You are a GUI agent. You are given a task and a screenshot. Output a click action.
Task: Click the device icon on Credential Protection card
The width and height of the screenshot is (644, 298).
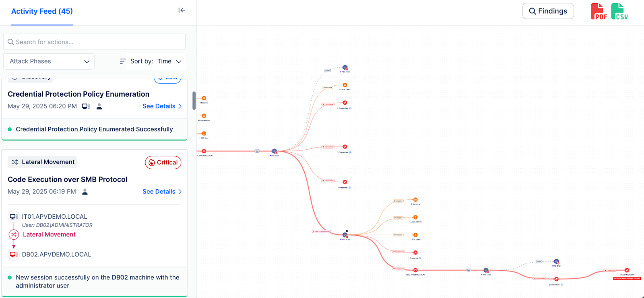(x=86, y=106)
